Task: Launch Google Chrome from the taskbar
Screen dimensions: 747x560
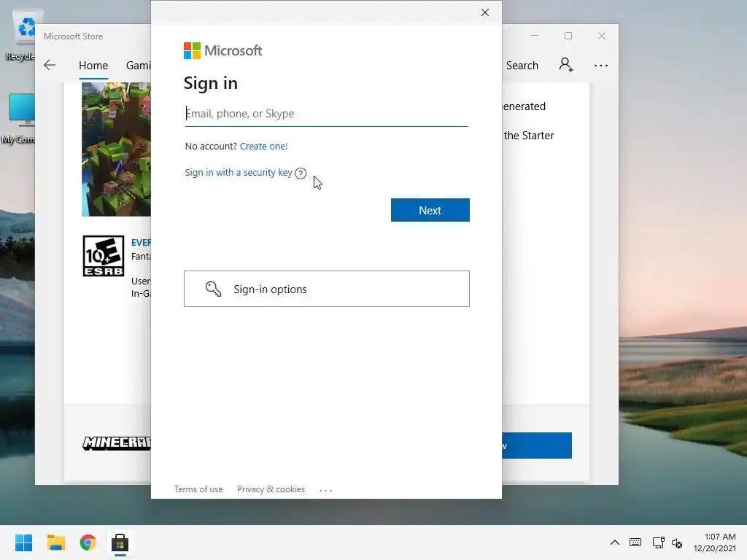Action: click(x=88, y=542)
